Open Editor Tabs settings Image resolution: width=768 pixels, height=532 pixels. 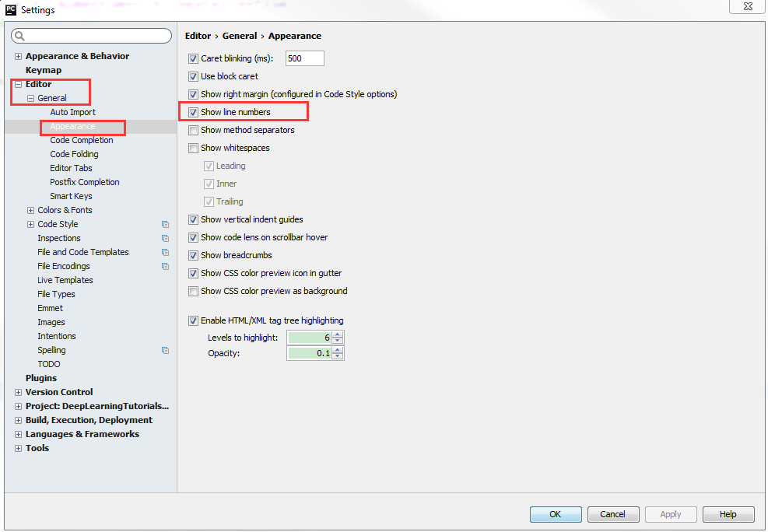[x=71, y=168]
